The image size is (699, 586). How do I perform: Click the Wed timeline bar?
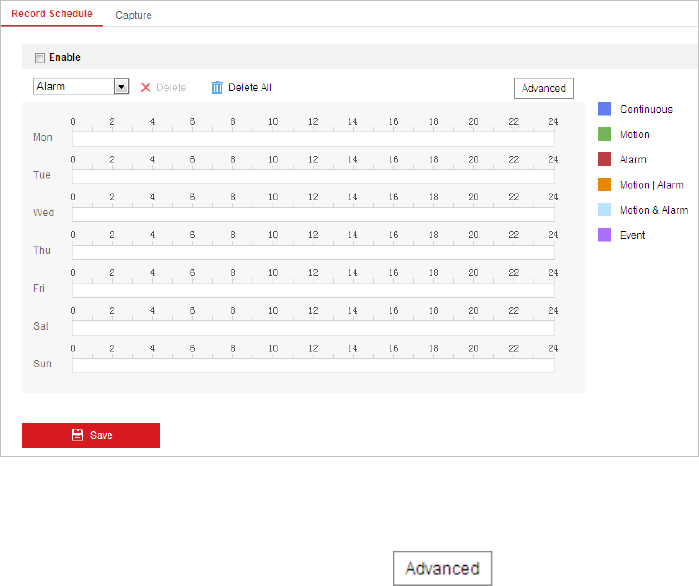tap(313, 214)
